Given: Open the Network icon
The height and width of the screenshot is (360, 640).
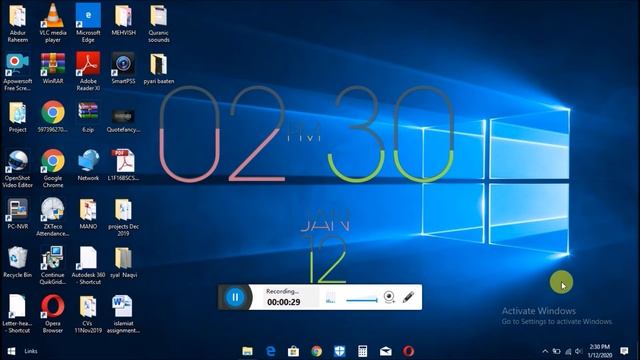Looking at the screenshot, I should tap(88, 165).
